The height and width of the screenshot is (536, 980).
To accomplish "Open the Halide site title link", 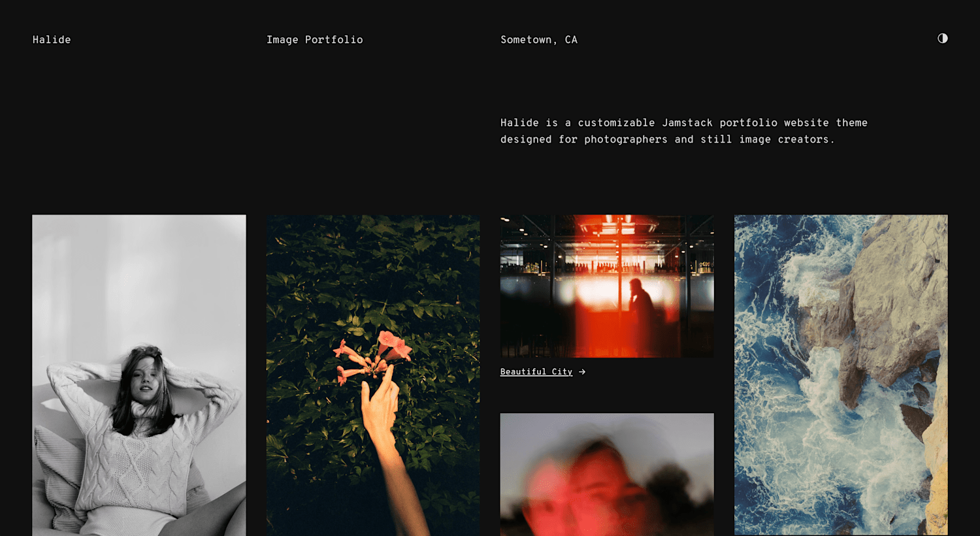I will [52, 40].
